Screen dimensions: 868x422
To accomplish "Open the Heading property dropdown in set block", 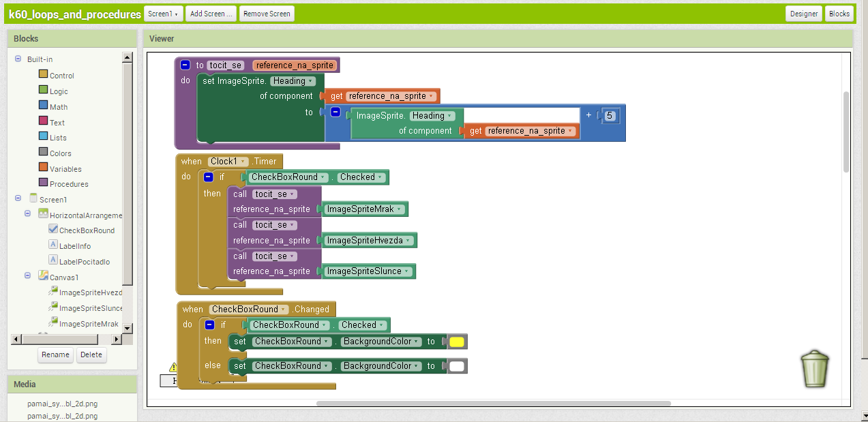I will (x=293, y=81).
